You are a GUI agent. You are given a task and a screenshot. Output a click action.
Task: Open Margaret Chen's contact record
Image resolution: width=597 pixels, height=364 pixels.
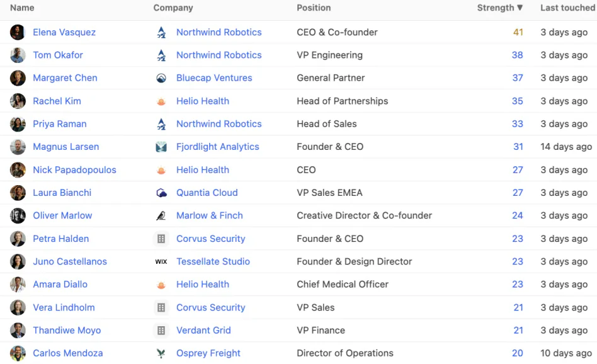[65, 78]
